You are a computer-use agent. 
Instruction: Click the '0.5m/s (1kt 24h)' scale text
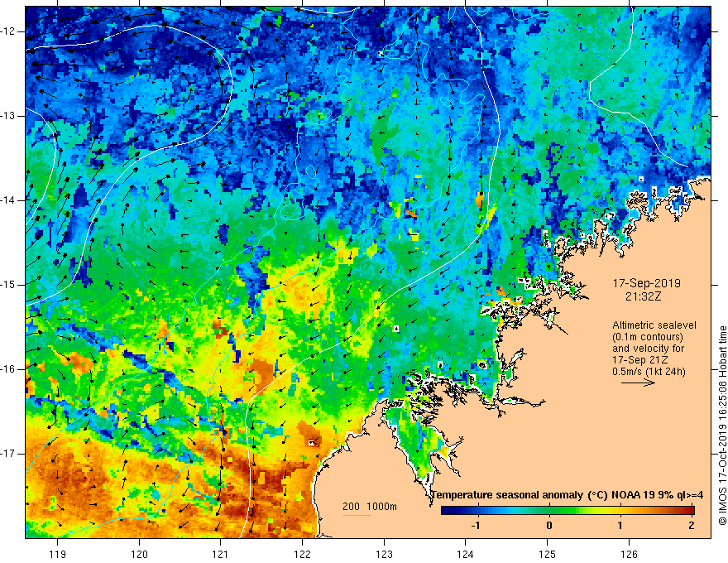coord(649,372)
